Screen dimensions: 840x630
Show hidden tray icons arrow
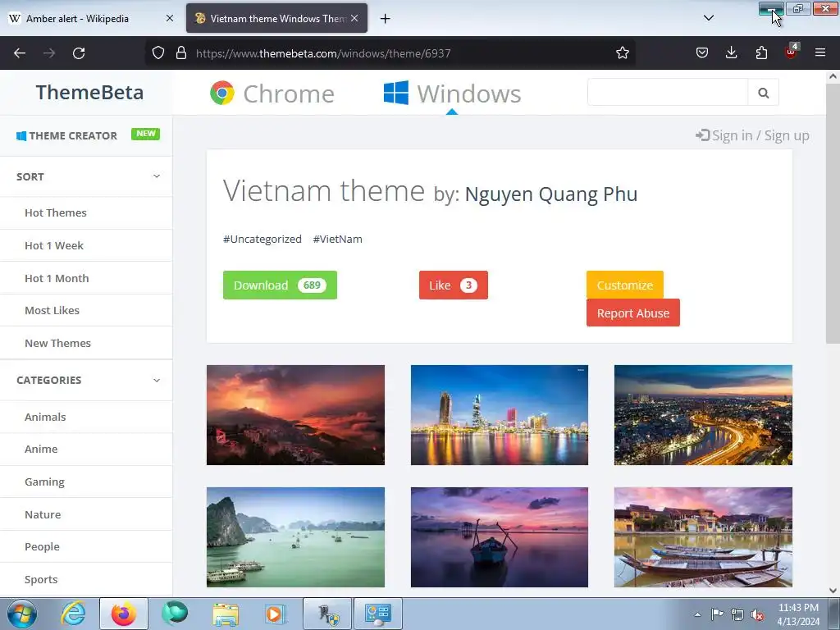pyautogui.click(x=697, y=614)
